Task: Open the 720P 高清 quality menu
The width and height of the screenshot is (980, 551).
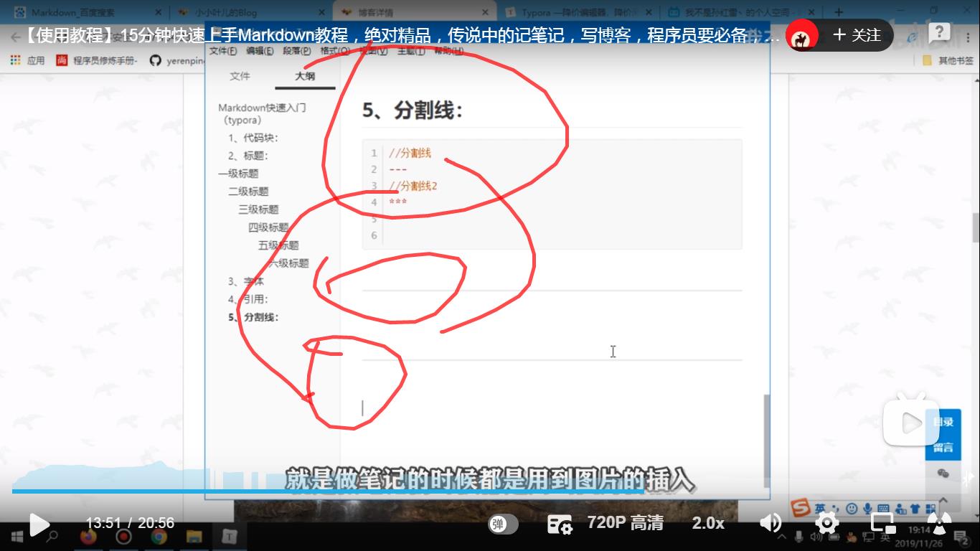Action: tap(625, 523)
